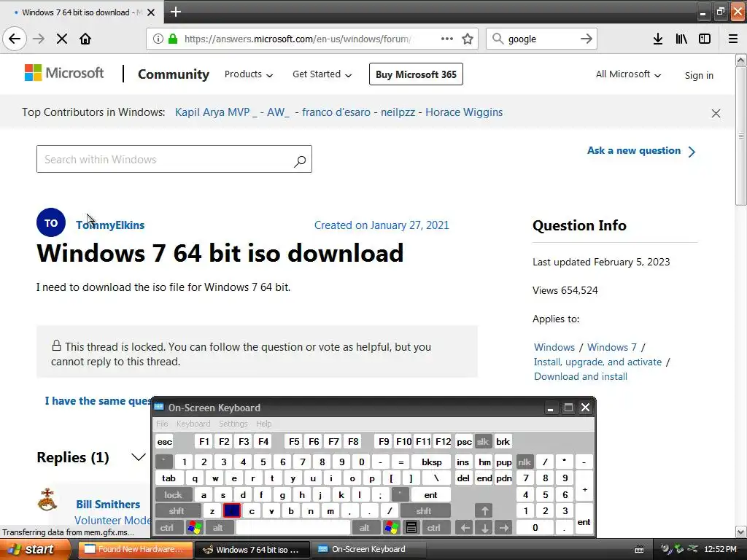The image size is (747, 560).
Task: Switch to Found New Hardware taskbar item
Action: 135,549
